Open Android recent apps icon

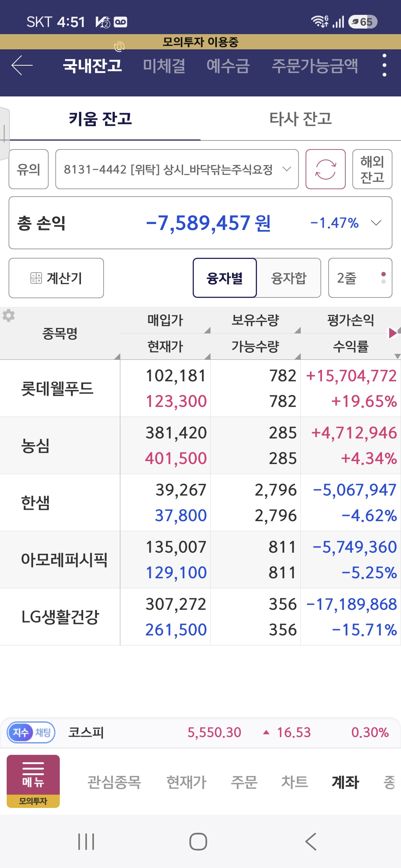[86, 841]
